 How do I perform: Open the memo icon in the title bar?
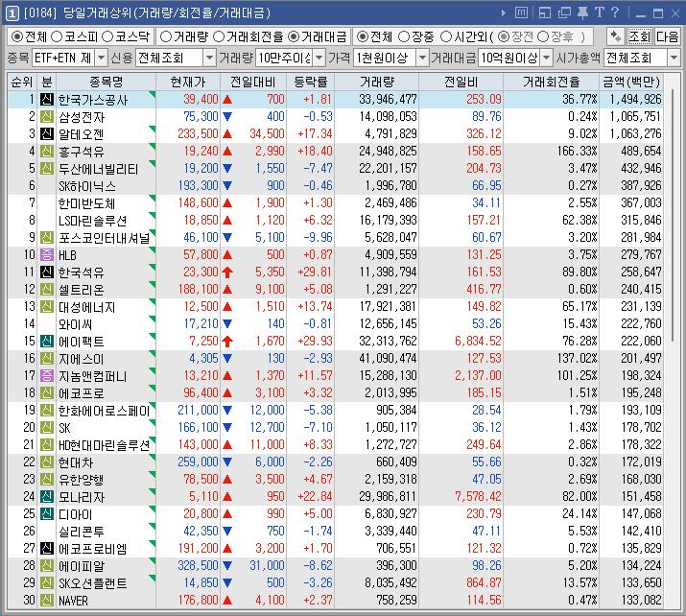click(521, 12)
